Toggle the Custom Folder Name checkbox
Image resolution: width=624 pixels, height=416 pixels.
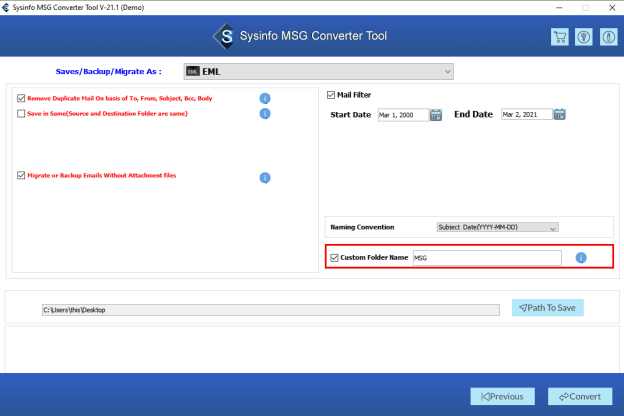click(334, 258)
